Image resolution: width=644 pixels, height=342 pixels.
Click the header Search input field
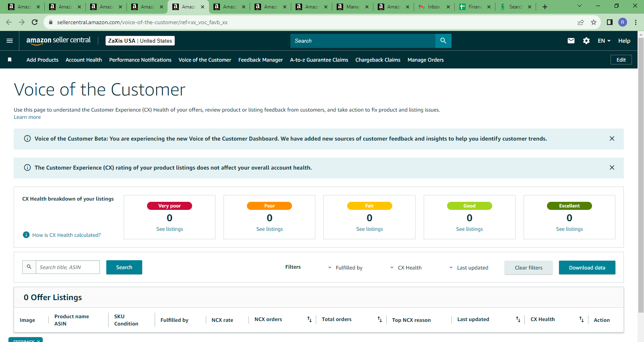pos(362,41)
